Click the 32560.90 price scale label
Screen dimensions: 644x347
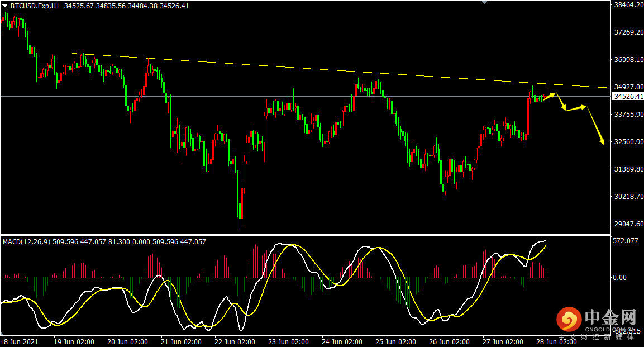(628, 142)
